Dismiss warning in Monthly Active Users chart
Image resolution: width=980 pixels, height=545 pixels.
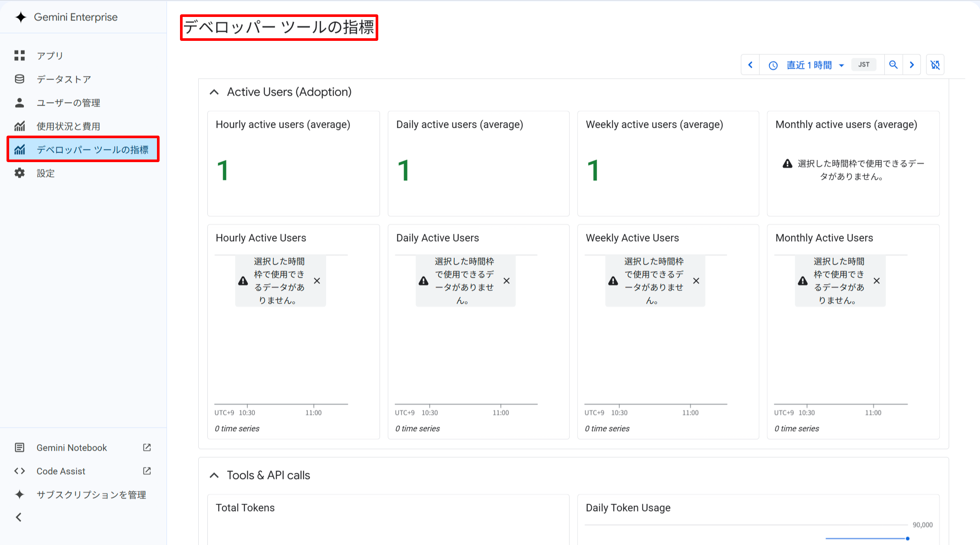877,281
